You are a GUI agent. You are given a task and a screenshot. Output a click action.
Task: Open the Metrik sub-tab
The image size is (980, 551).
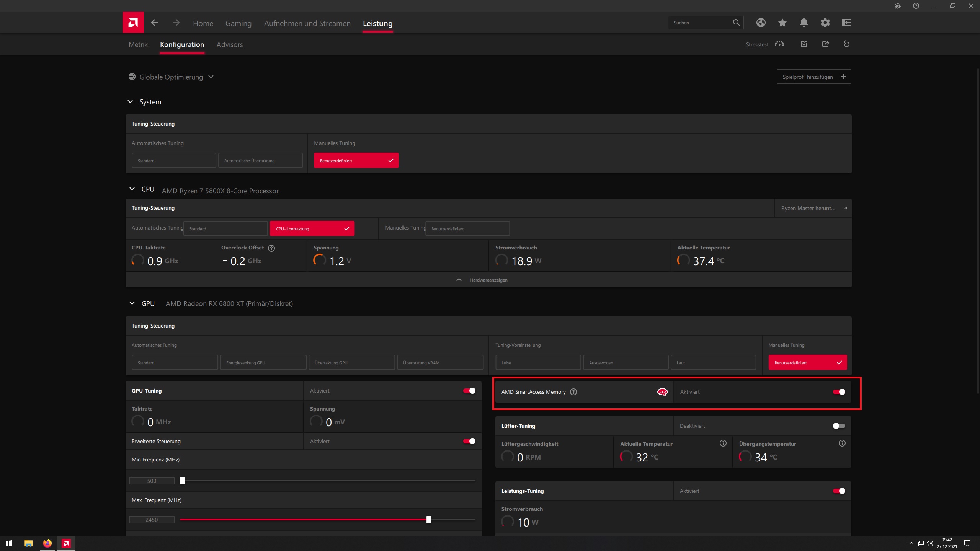pyautogui.click(x=138, y=44)
